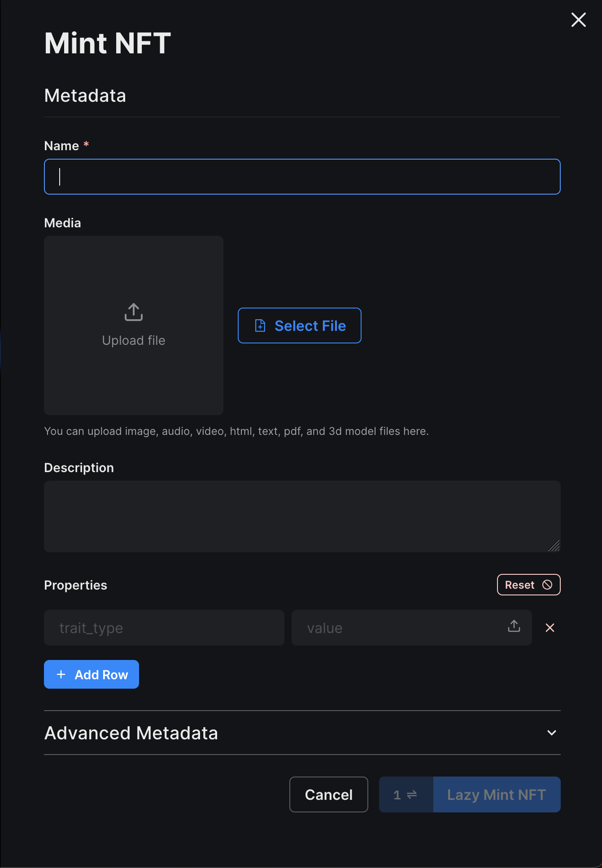Click the upload arrow inside the value field
The width and height of the screenshot is (602, 868).
(x=514, y=628)
